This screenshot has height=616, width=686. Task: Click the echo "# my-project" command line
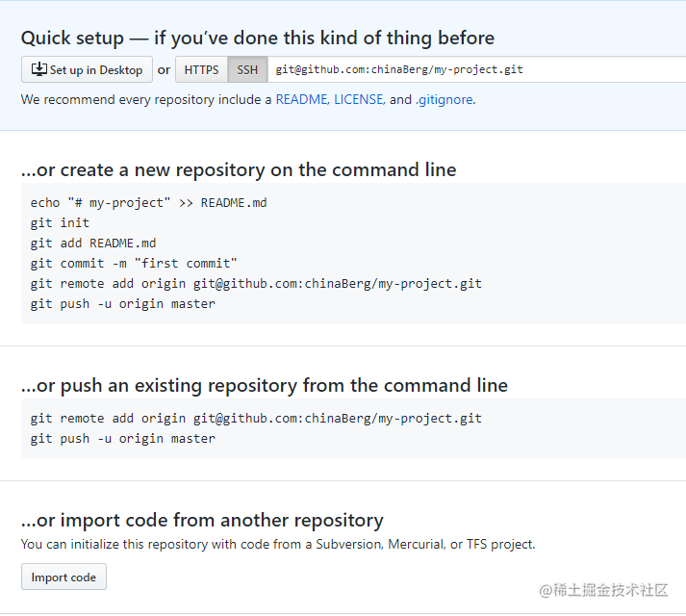click(x=148, y=203)
